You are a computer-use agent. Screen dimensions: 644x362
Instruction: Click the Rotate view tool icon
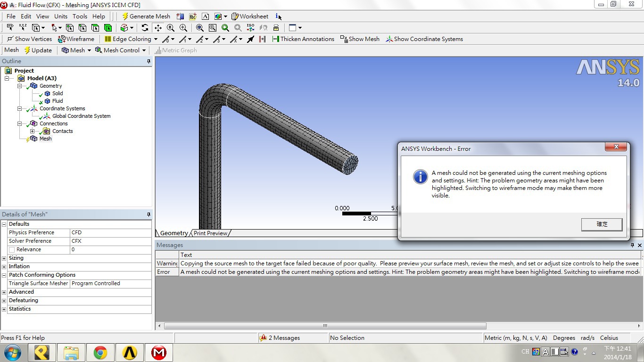click(x=145, y=28)
